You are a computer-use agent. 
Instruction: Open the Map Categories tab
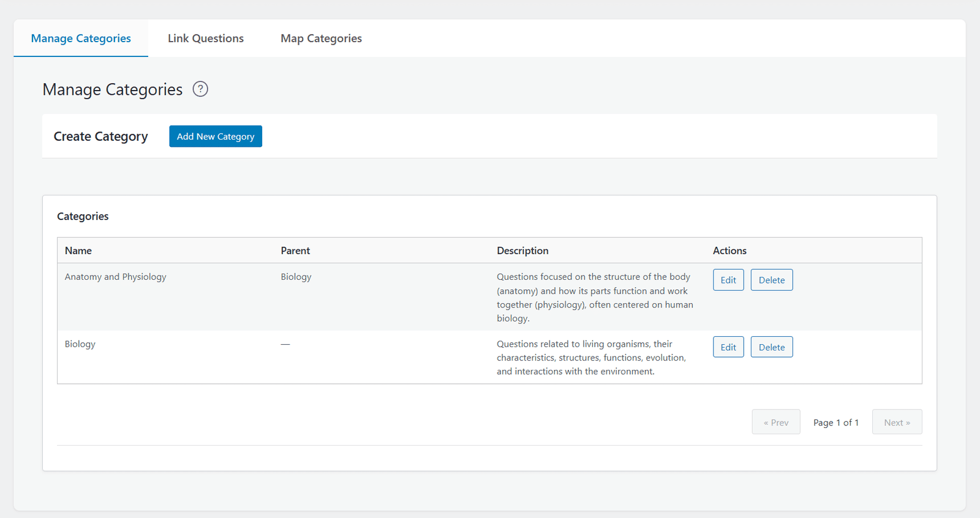[x=321, y=39]
